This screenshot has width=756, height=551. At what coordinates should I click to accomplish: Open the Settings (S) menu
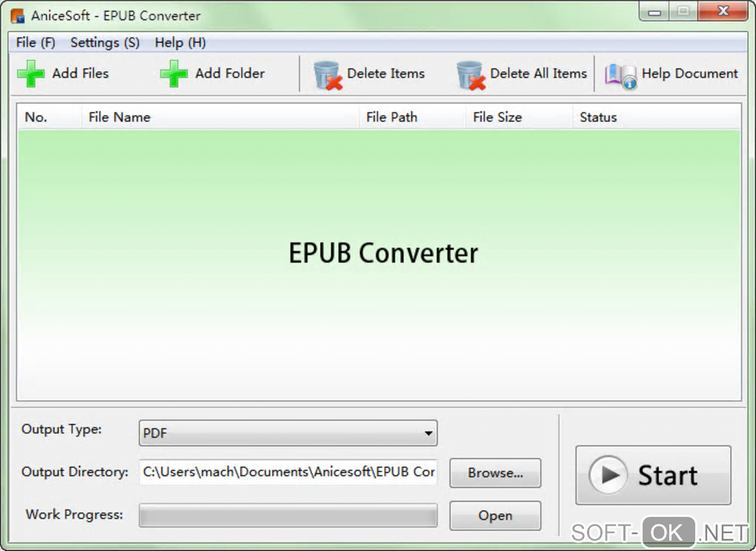[105, 42]
